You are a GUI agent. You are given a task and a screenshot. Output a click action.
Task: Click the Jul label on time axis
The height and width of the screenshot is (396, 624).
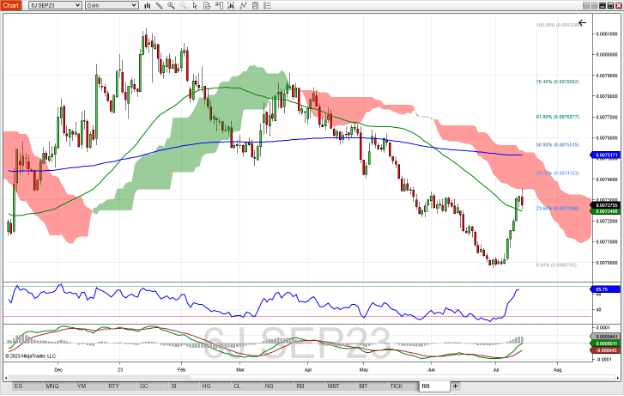pyautogui.click(x=496, y=370)
